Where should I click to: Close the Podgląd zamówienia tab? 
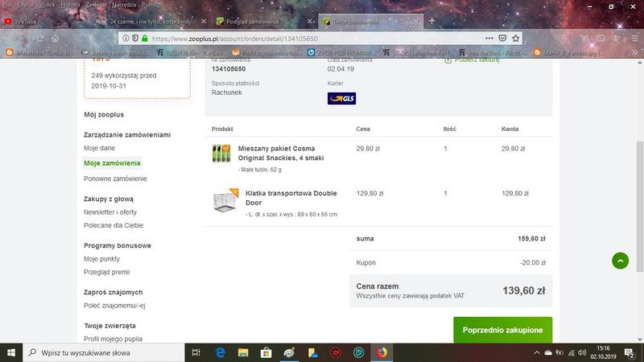[310, 22]
